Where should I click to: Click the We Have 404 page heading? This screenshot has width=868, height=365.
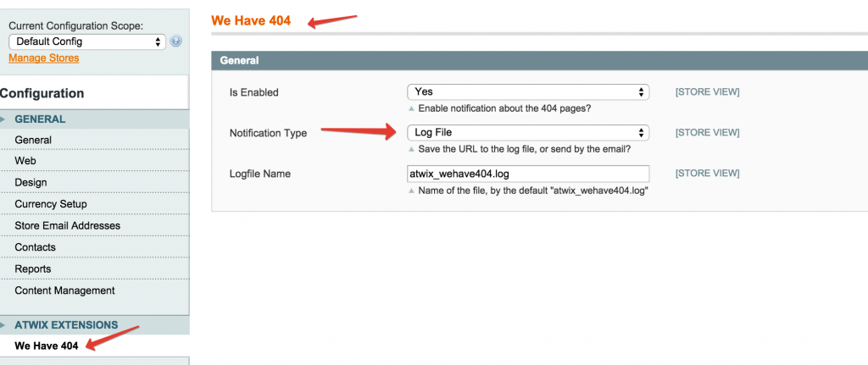(x=251, y=21)
